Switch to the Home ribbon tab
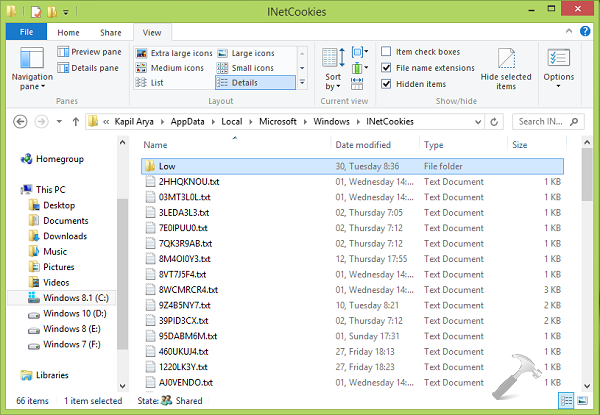This screenshot has height=415, width=600. 68,33
